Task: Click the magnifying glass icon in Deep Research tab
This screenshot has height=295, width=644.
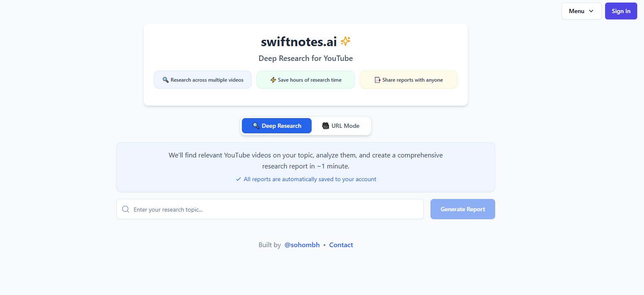Action: tap(256, 126)
